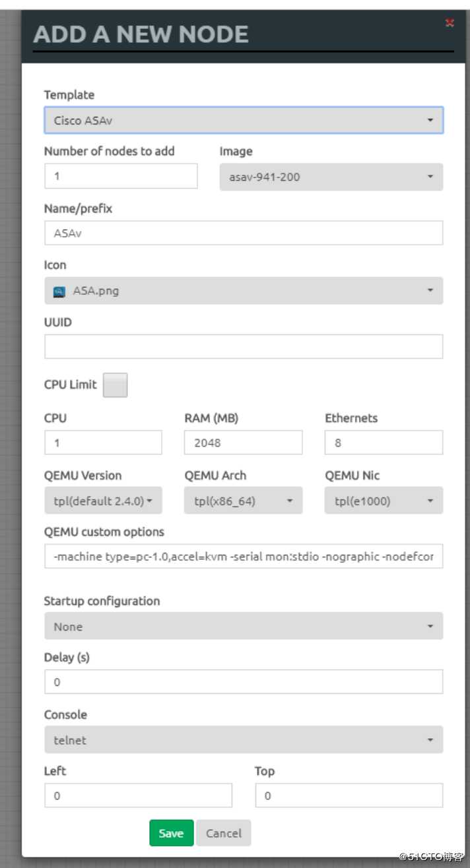This screenshot has width=470, height=868.
Task: Click the Delay (s) field
Action: [244, 682]
